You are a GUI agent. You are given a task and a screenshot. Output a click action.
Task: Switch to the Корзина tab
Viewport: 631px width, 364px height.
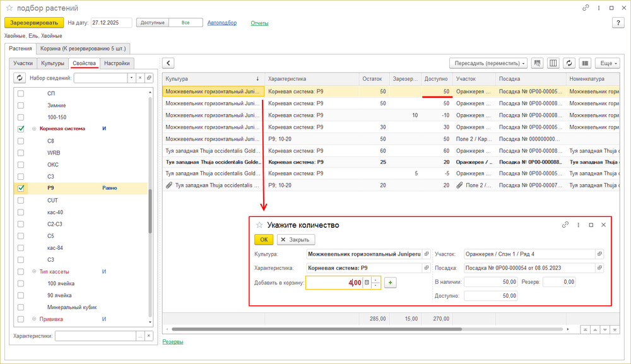[x=83, y=48]
